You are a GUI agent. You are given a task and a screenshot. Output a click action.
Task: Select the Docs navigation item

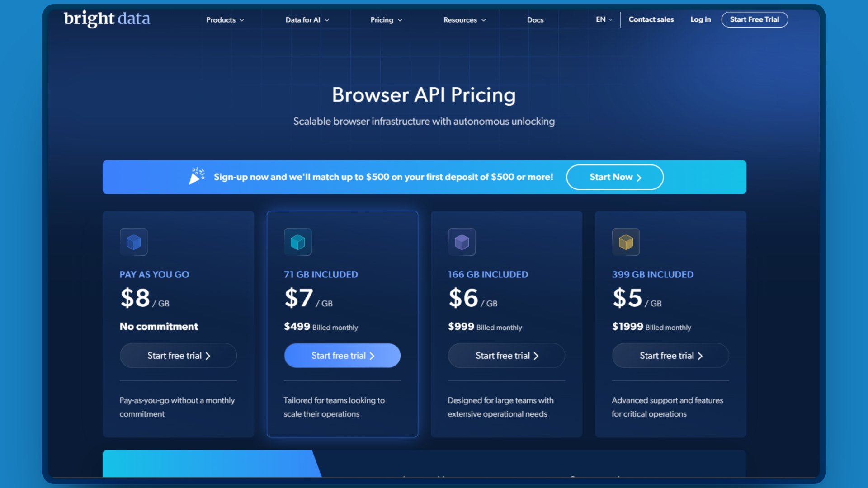[535, 20]
